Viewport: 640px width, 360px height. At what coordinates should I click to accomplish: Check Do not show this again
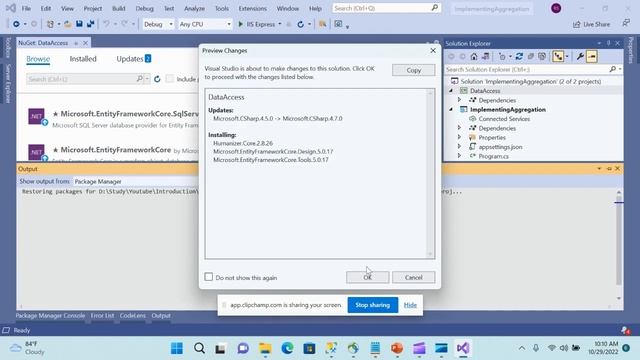[209, 277]
